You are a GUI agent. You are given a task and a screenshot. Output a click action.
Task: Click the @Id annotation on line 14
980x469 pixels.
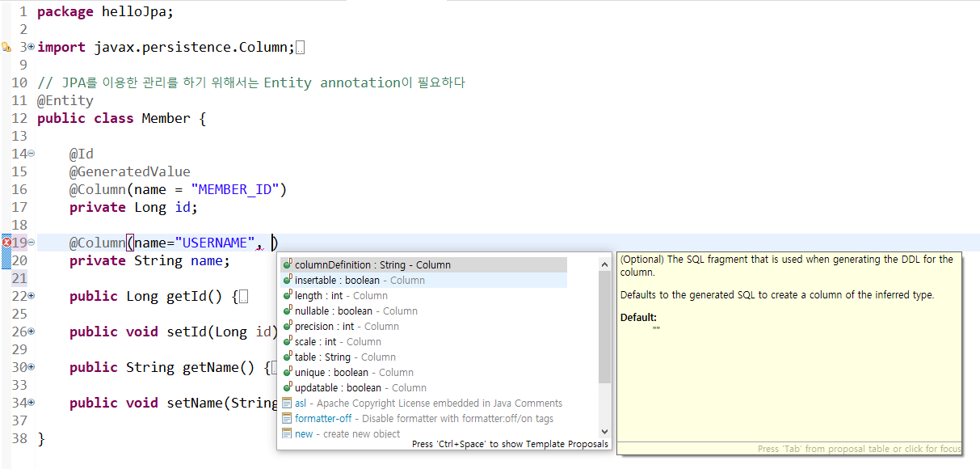tap(82, 154)
